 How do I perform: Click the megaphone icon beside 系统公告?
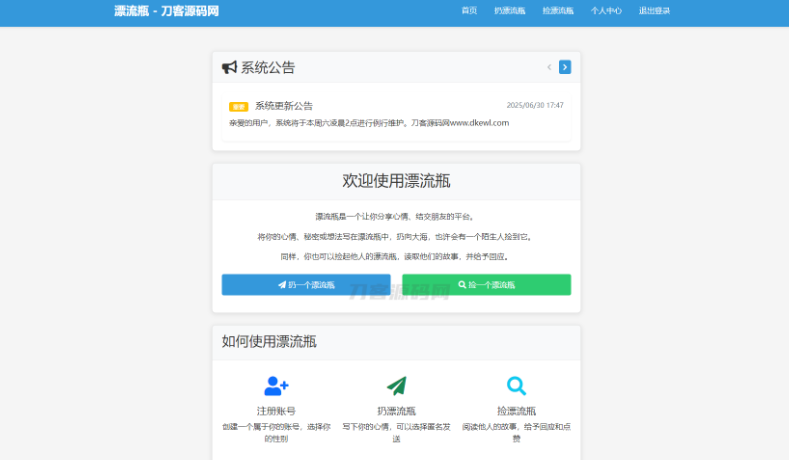(x=229, y=67)
